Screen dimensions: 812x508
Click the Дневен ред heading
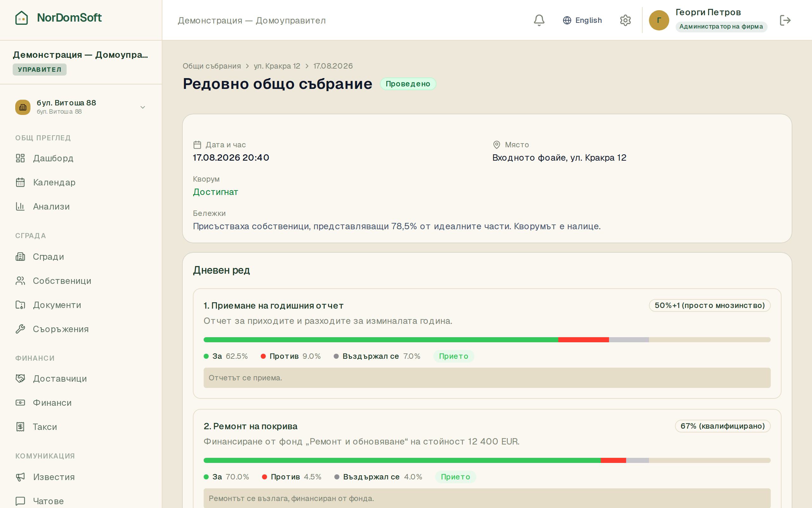pos(221,270)
